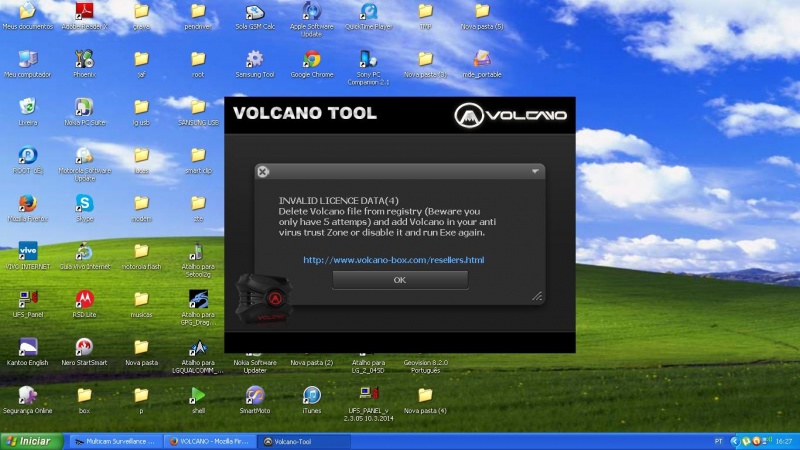Viewport: 800px width, 450px height.
Task: Select RSD Lite Motorola icon
Action: pos(84,304)
